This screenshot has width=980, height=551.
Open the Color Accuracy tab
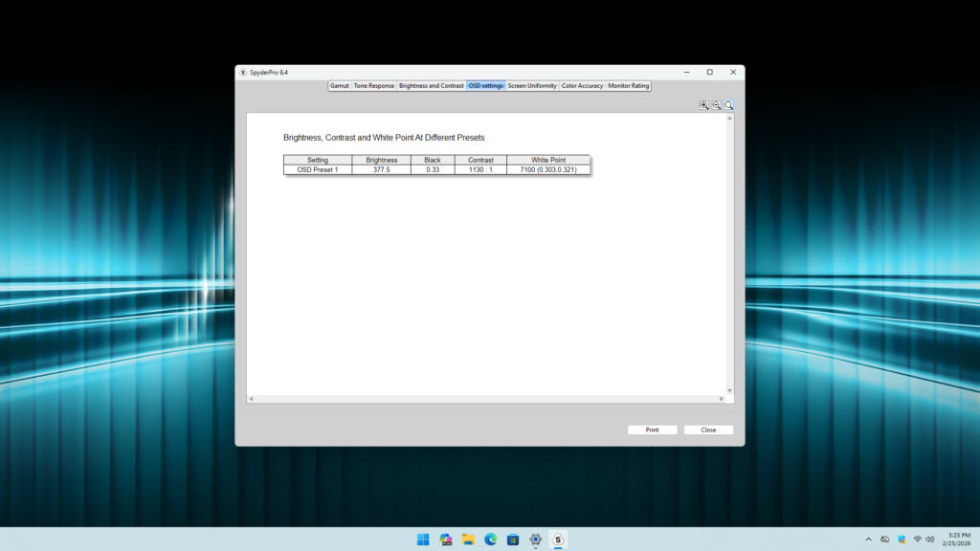click(x=582, y=86)
